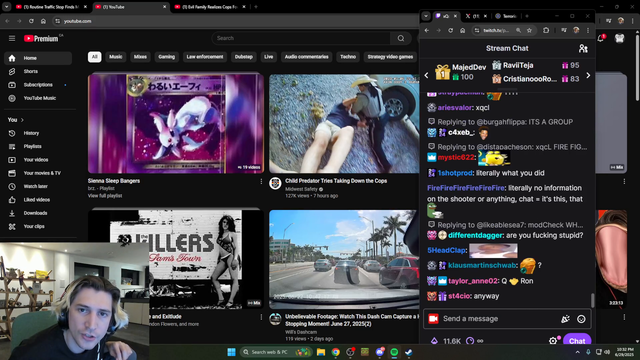Image resolution: width=640 pixels, height=360 pixels.
Task: Reload the Twitch popout window
Action: click(451, 31)
